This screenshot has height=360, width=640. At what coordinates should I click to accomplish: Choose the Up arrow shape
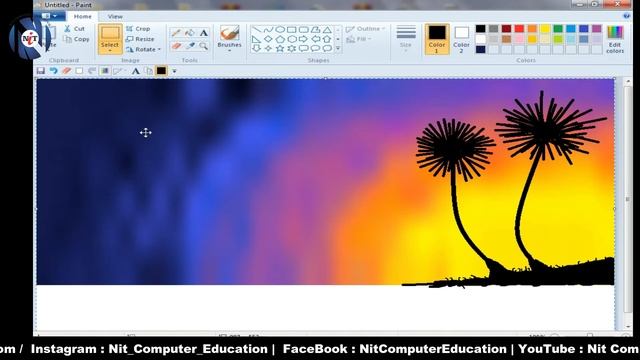coord(327,39)
